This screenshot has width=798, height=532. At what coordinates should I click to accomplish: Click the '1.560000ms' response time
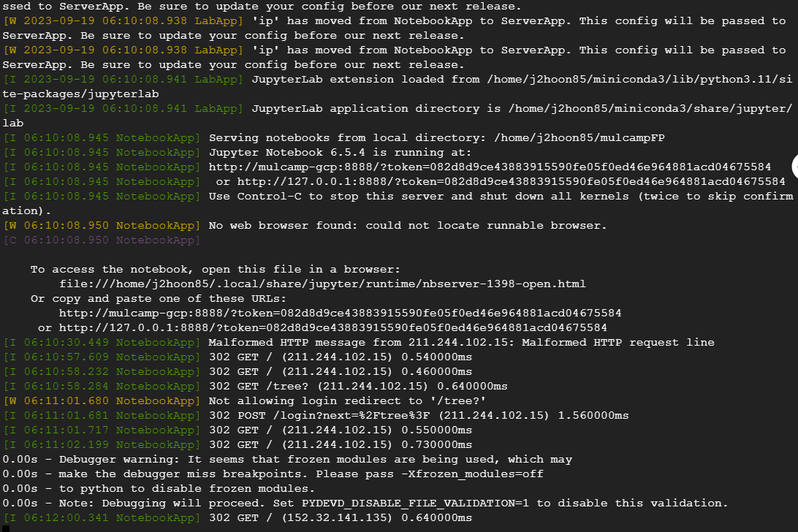pyautogui.click(x=593, y=415)
